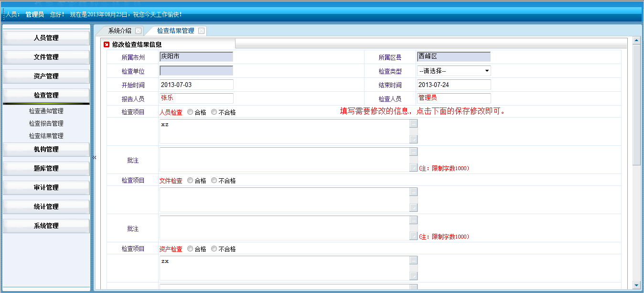Click the 开始时间 date field
644x293 pixels.
(196, 85)
